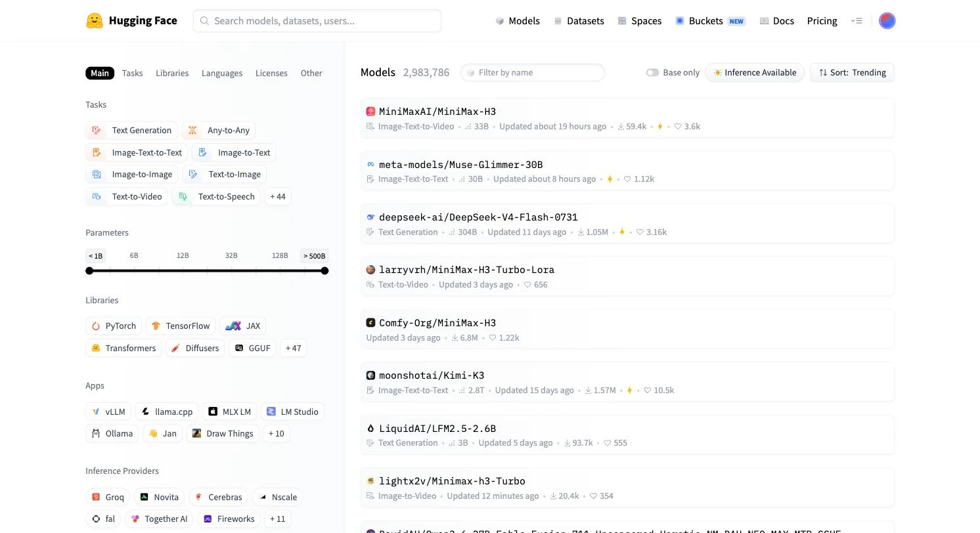Filter apps by LM Studio
The height and width of the screenshot is (533, 980).
coord(292,412)
